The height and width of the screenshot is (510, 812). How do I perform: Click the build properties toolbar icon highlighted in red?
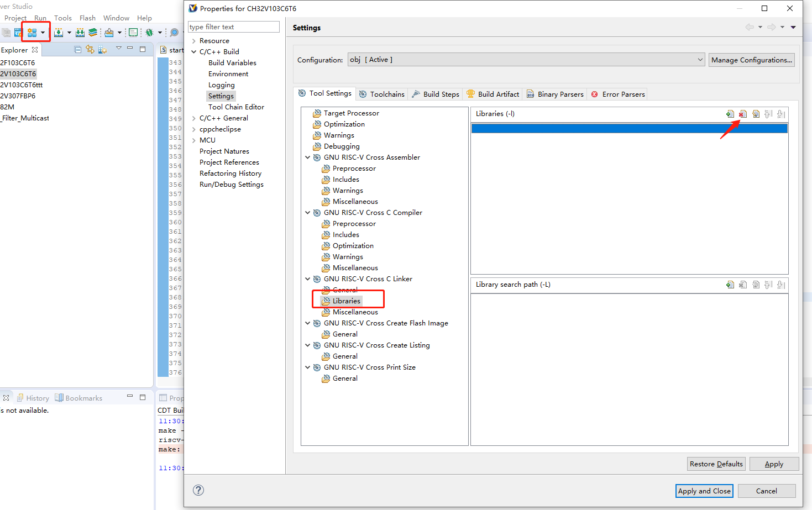(32, 33)
